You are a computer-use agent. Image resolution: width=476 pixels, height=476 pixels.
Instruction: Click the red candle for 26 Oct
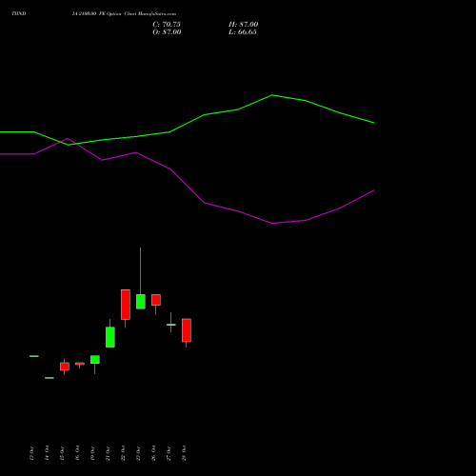click(x=156, y=300)
